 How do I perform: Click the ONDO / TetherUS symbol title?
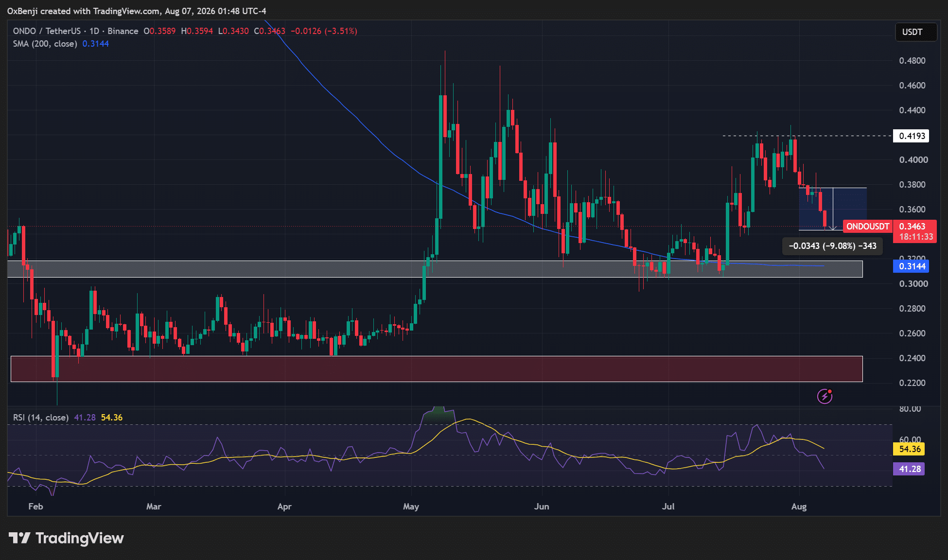click(46, 31)
